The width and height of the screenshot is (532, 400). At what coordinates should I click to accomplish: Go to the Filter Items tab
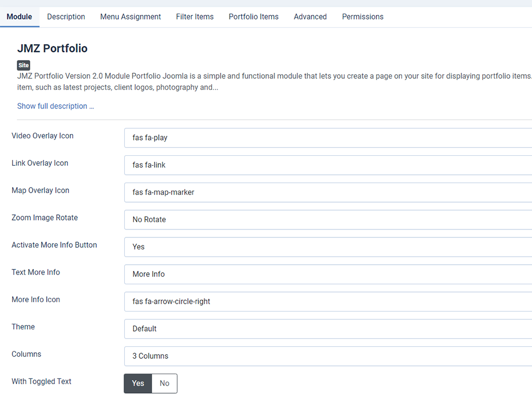[x=195, y=17]
